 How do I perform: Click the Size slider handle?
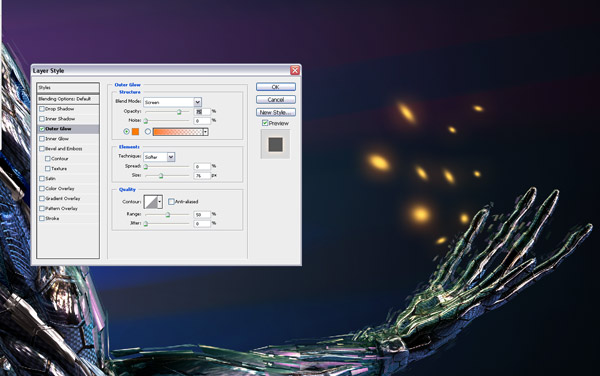tap(161, 176)
